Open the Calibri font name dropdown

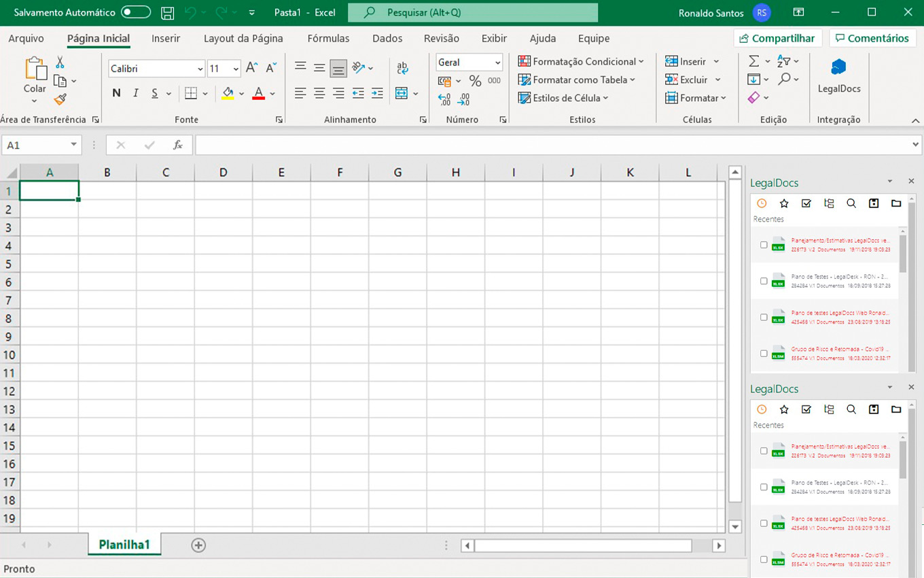coord(200,69)
